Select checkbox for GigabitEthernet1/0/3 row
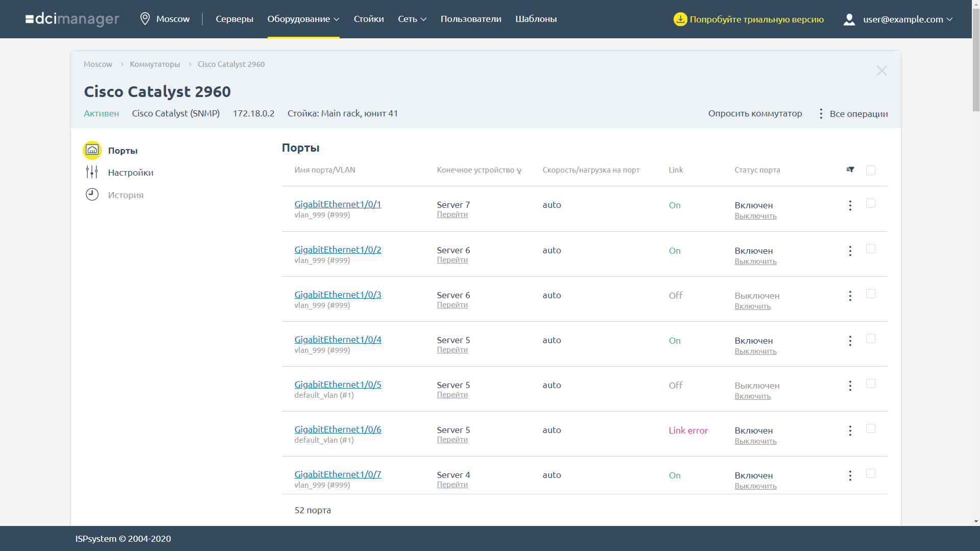The width and height of the screenshot is (980, 551). click(871, 294)
